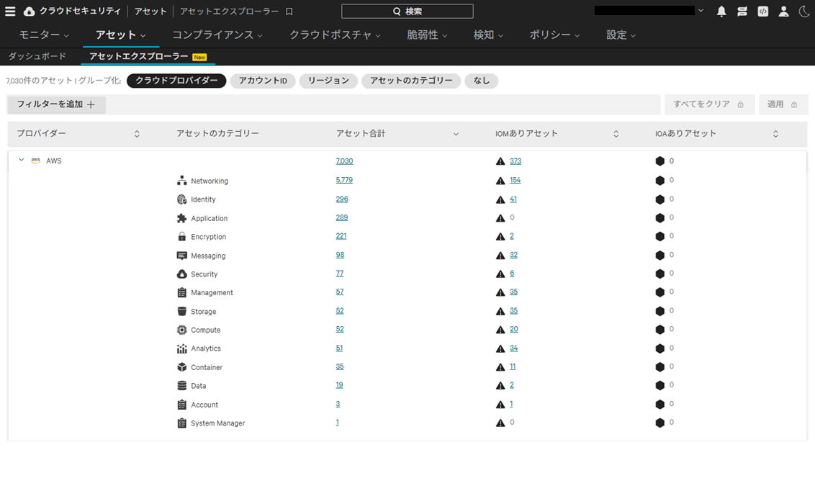Click the AWS provider logo
815x504 pixels.
(36, 161)
